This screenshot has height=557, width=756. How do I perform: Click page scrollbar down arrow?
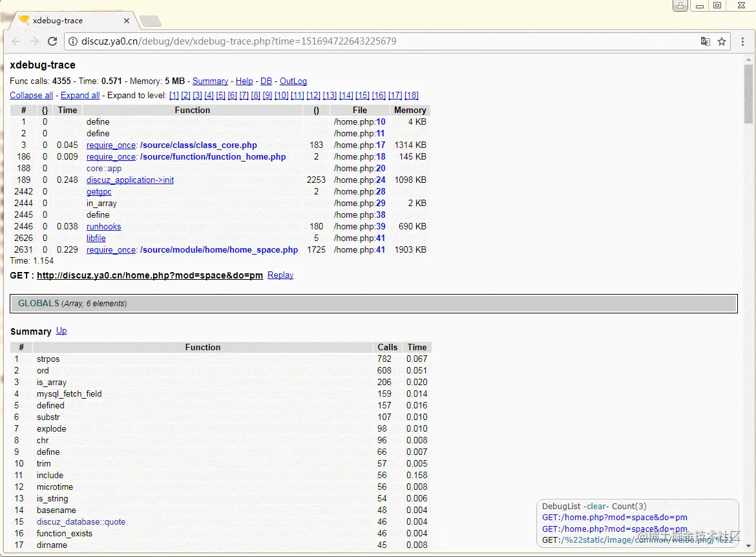tap(748, 546)
